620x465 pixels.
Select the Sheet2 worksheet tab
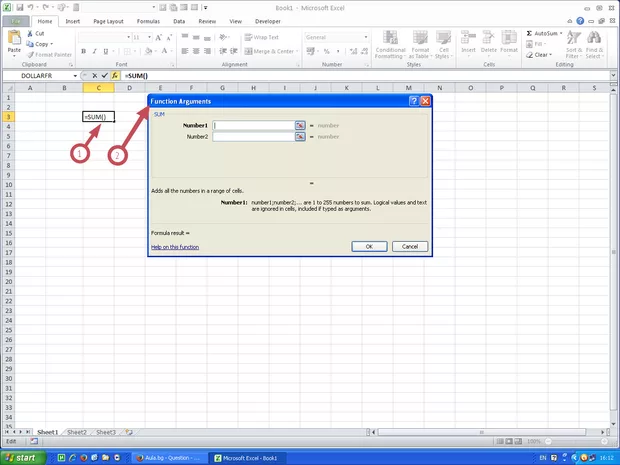coord(76,432)
